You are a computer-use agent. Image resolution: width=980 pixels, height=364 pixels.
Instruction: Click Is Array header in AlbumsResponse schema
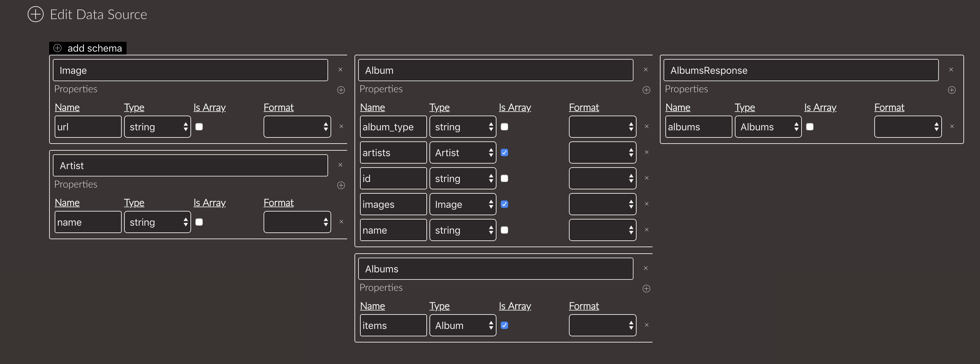point(820,107)
